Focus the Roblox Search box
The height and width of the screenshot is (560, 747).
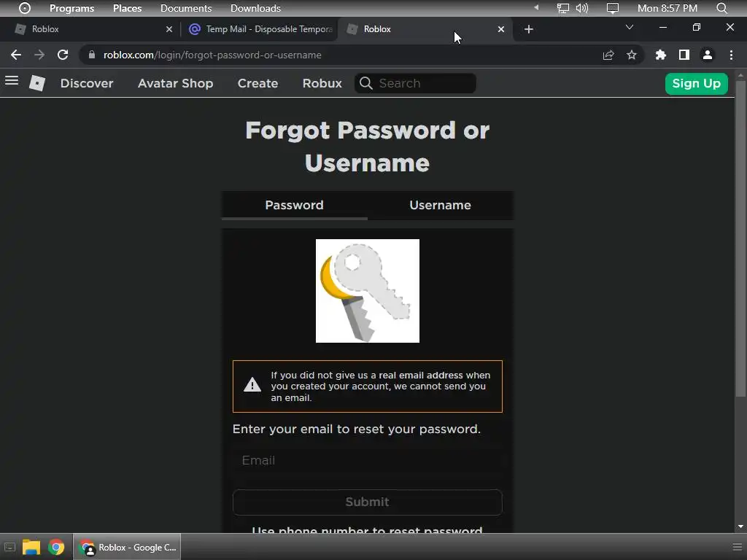click(415, 83)
